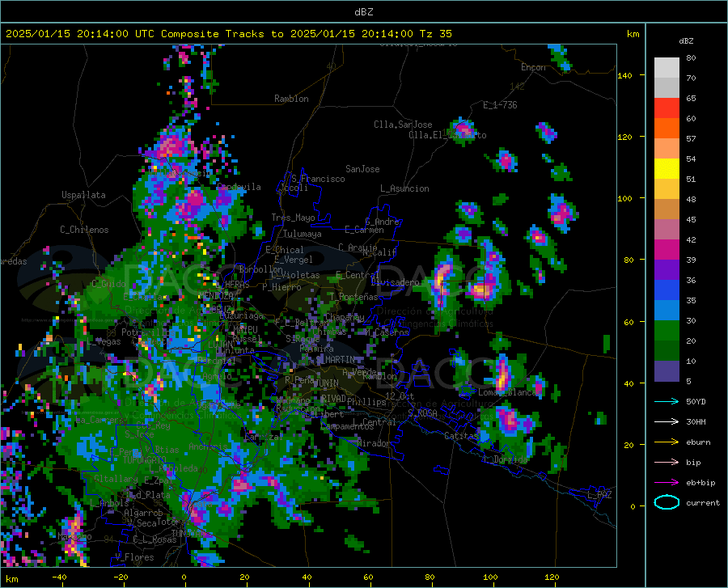Click the cyan 50YD track arrow

pos(667,401)
